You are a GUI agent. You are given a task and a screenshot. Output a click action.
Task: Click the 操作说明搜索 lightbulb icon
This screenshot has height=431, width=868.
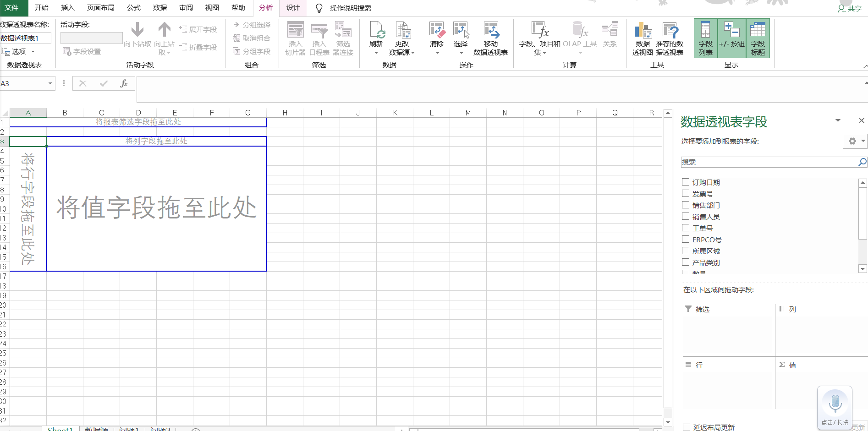[319, 8]
